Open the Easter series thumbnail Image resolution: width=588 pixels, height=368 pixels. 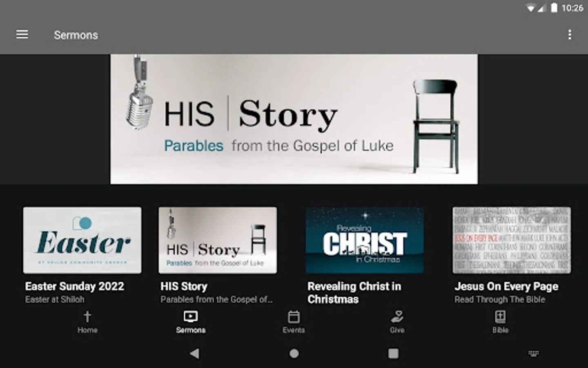82,240
